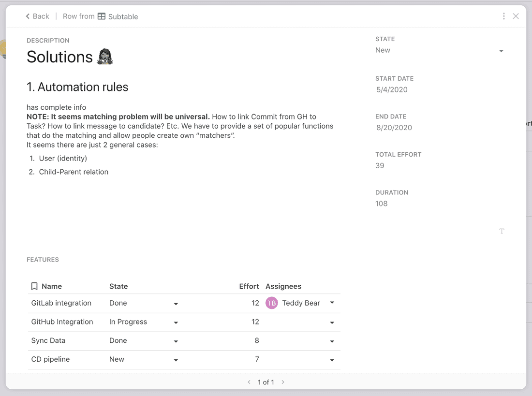Screen dimensions: 532x396
Task: Click the Start Date value 5/4/2020
Action: click(391, 89)
